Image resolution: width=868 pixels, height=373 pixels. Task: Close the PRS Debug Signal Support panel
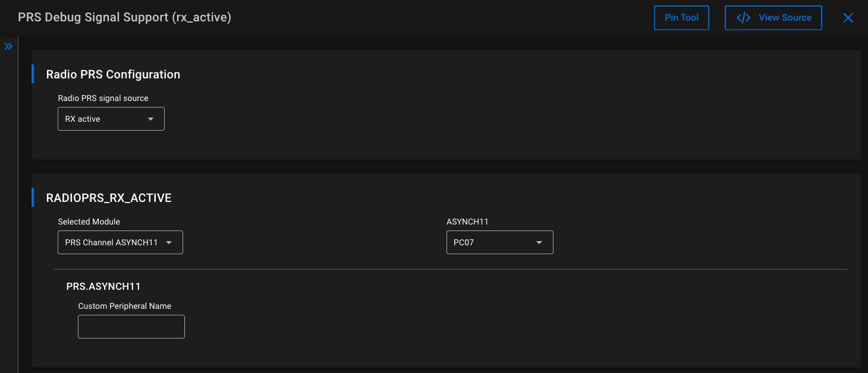[848, 18]
